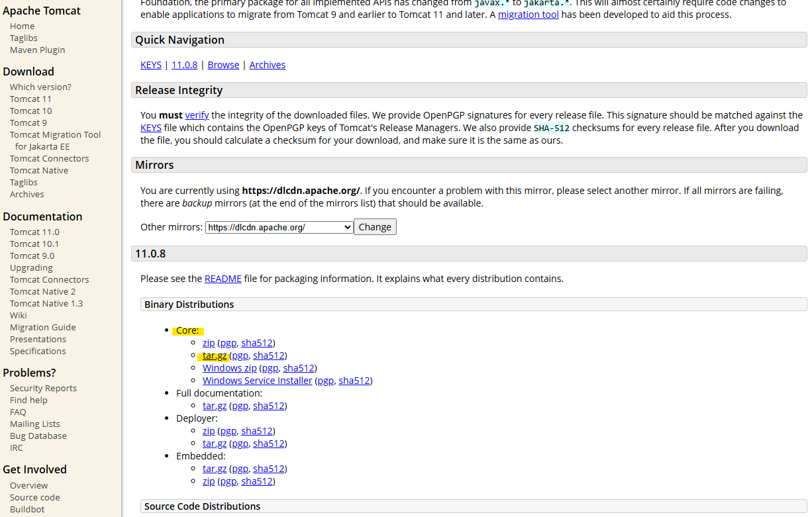Open Presentations link
Image resolution: width=812 pixels, height=517 pixels.
pos(38,339)
